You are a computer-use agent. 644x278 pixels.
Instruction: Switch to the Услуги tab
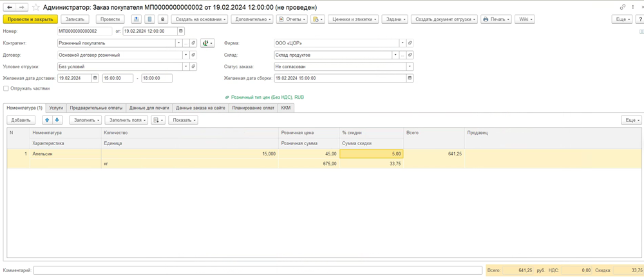(56, 108)
